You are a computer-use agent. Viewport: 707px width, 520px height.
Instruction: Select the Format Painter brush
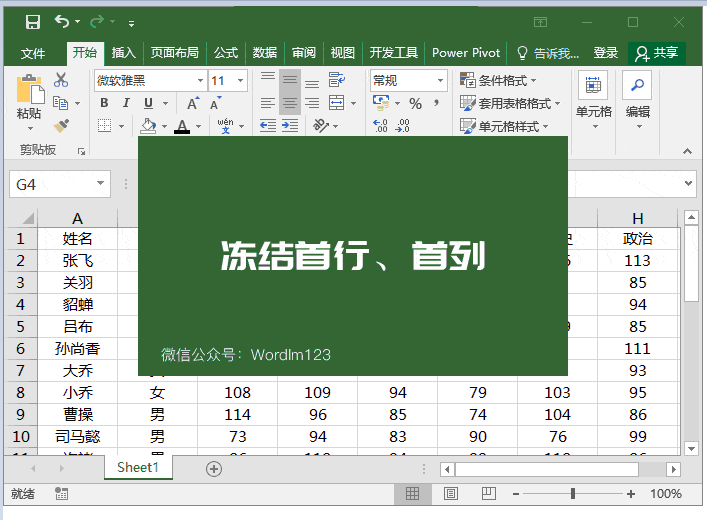tap(61, 126)
